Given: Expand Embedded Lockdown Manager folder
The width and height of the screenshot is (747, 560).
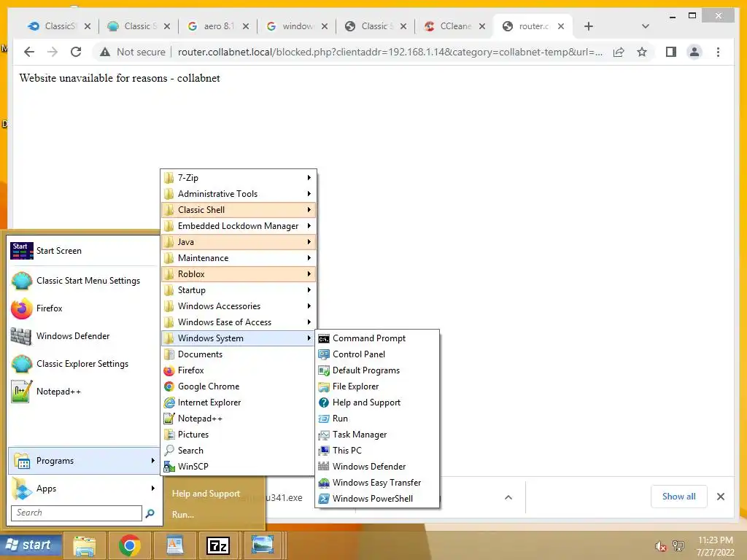Looking at the screenshot, I should [239, 226].
